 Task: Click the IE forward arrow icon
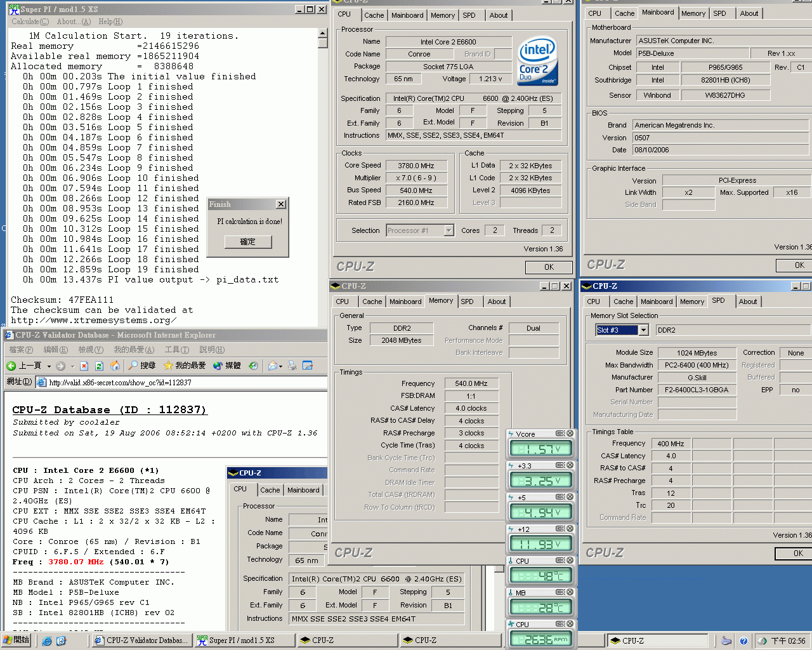click(x=61, y=366)
